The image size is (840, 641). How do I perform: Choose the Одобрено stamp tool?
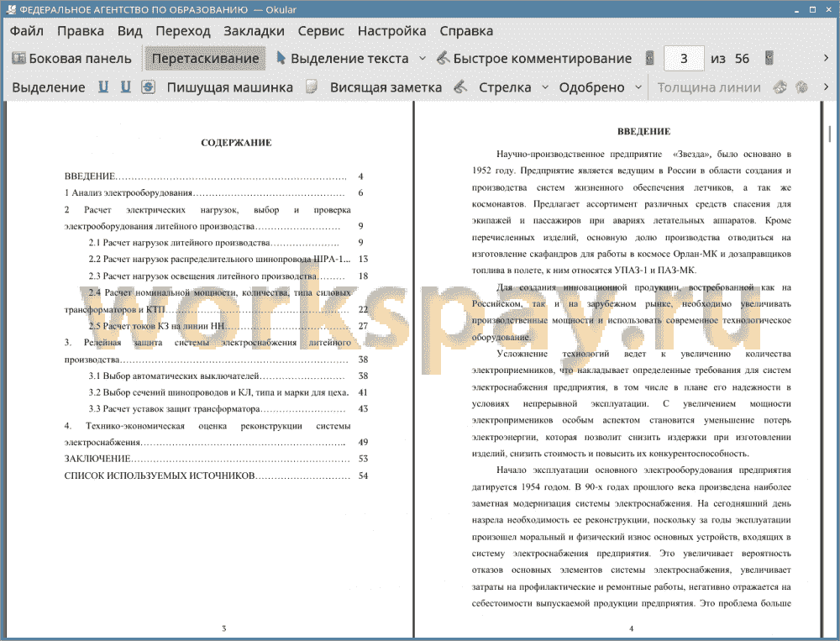pyautogui.click(x=591, y=87)
